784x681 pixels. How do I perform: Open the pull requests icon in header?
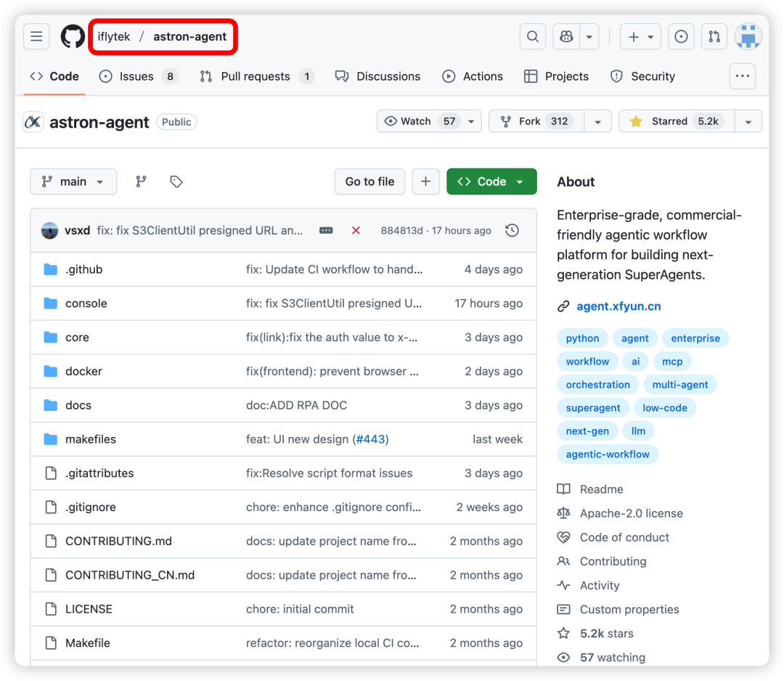point(714,36)
